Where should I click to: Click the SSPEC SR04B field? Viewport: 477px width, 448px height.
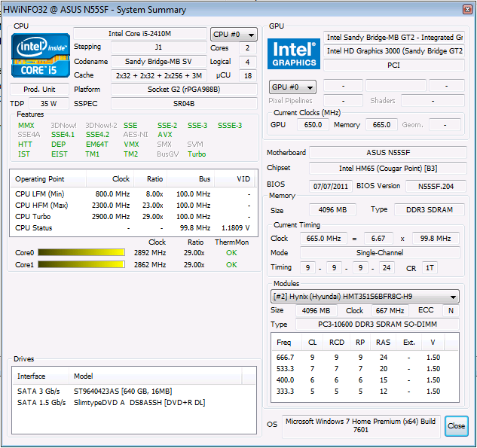pos(184,104)
